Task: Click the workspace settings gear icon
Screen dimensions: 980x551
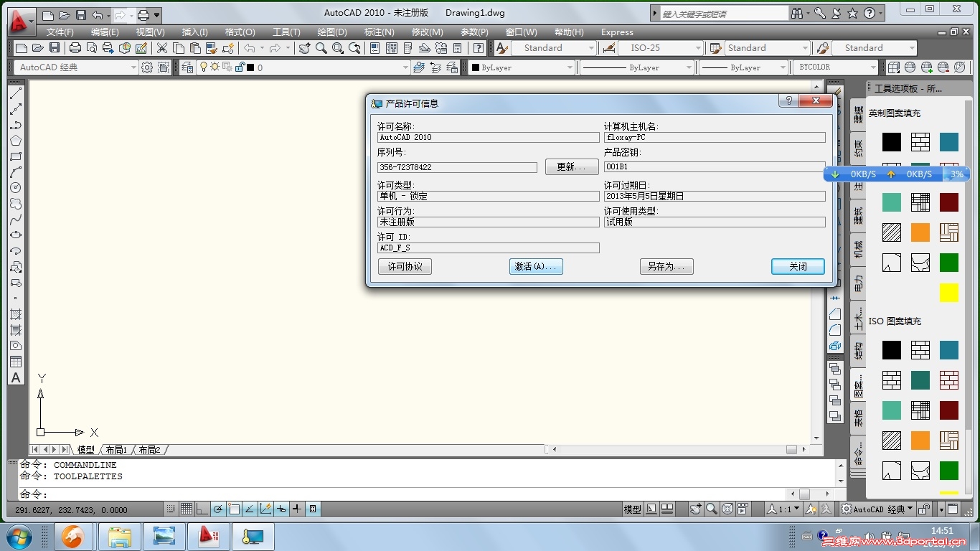Action: [x=147, y=67]
